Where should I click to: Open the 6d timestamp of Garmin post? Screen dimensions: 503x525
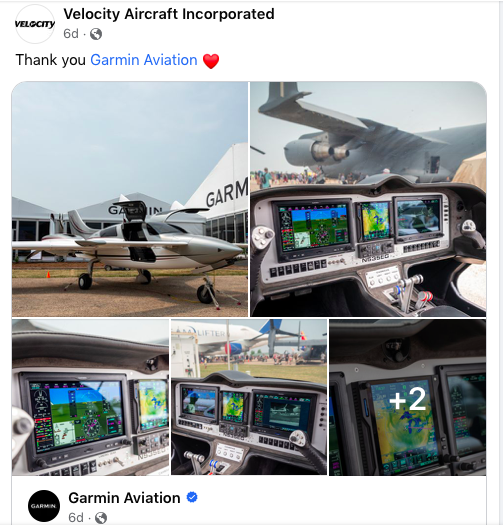[x=76, y=517]
